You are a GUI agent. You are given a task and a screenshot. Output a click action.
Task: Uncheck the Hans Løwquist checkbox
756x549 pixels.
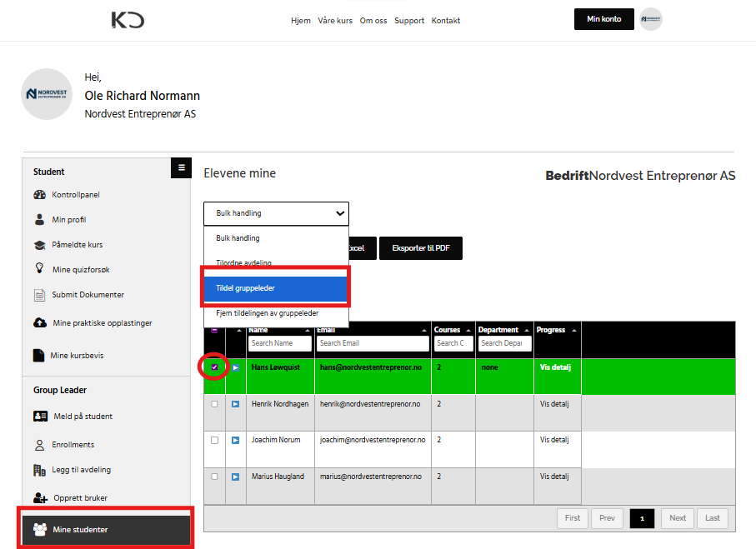pyautogui.click(x=214, y=367)
